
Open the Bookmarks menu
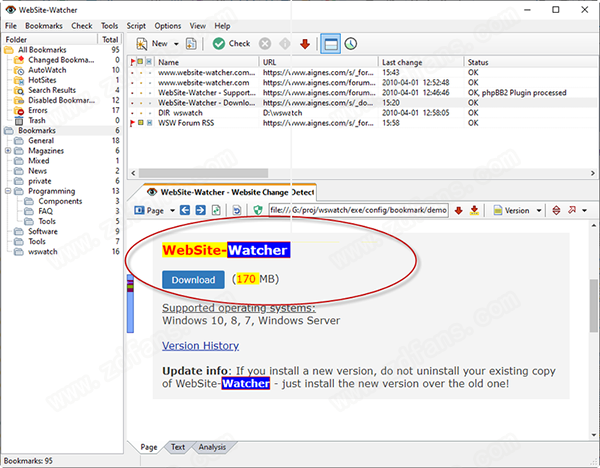(44, 26)
